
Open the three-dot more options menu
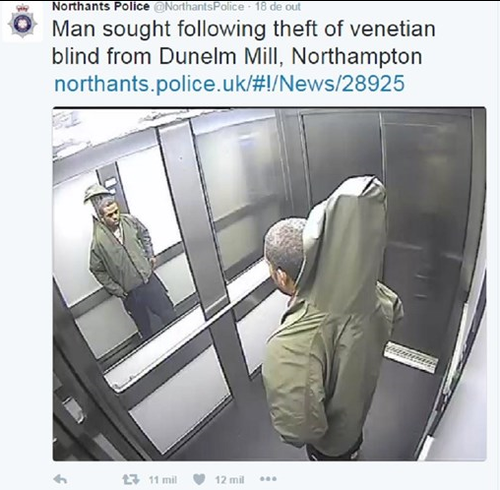268,479
